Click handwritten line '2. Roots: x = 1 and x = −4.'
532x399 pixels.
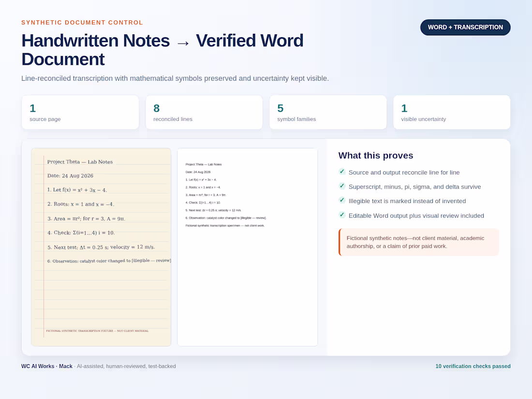81,204
